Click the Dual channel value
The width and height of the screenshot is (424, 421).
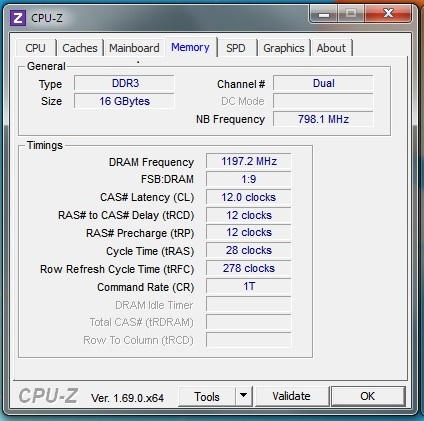click(323, 83)
